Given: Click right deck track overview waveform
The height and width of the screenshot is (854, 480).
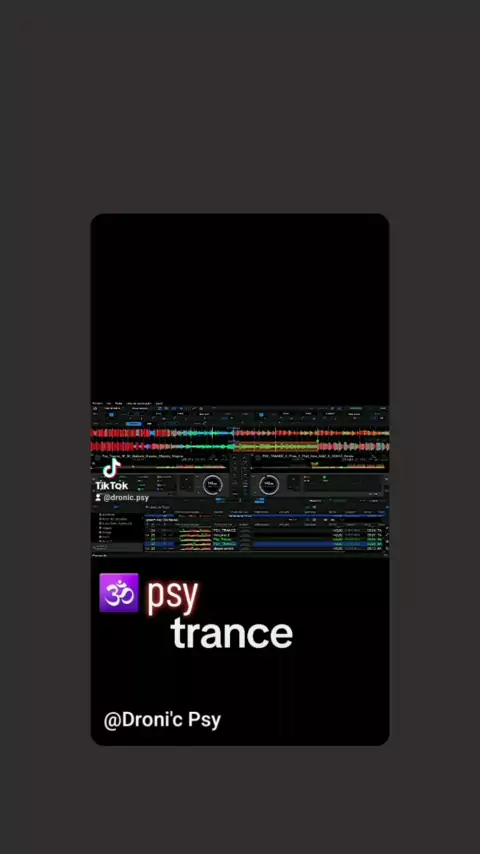Looking at the screenshot, I should [320, 465].
